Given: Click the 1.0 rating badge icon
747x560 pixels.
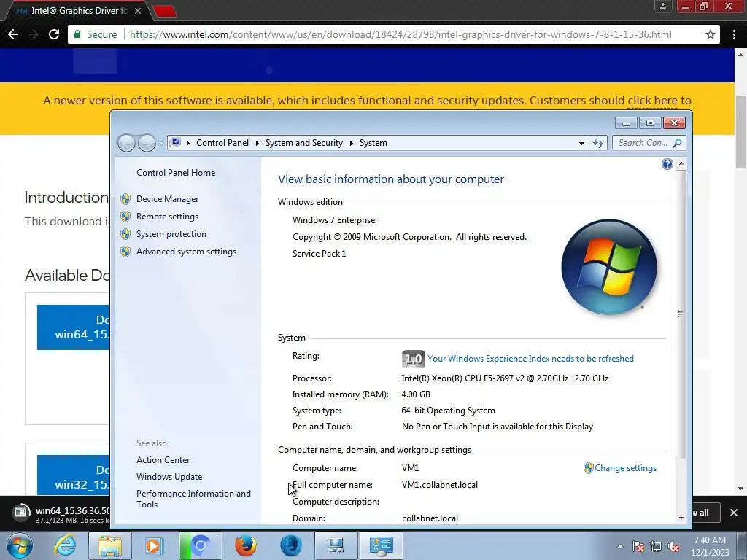Looking at the screenshot, I should 413,359.
